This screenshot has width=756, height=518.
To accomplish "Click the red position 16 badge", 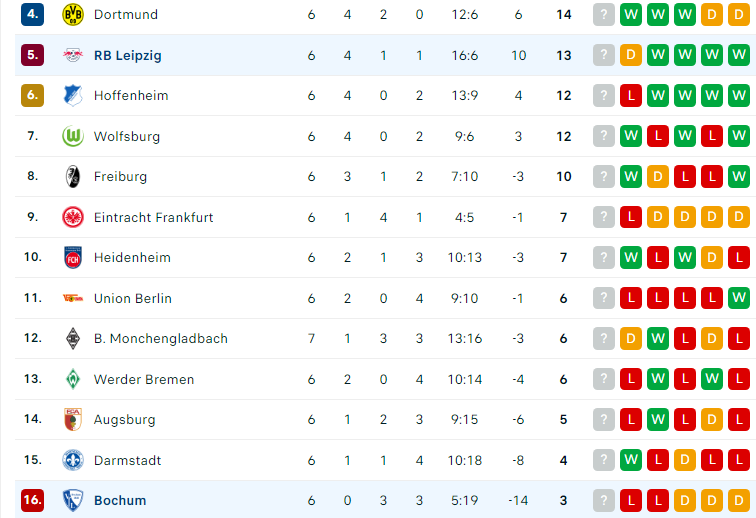I will (x=32, y=500).
